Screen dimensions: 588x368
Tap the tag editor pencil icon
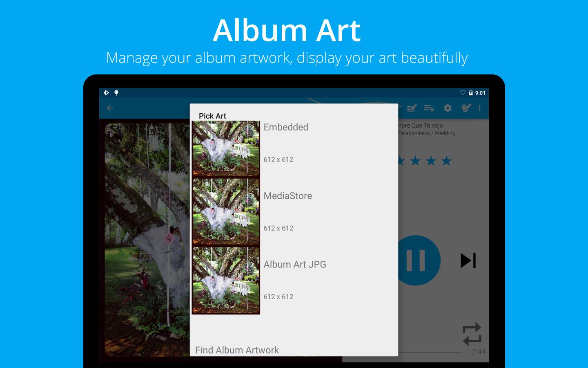[466, 108]
